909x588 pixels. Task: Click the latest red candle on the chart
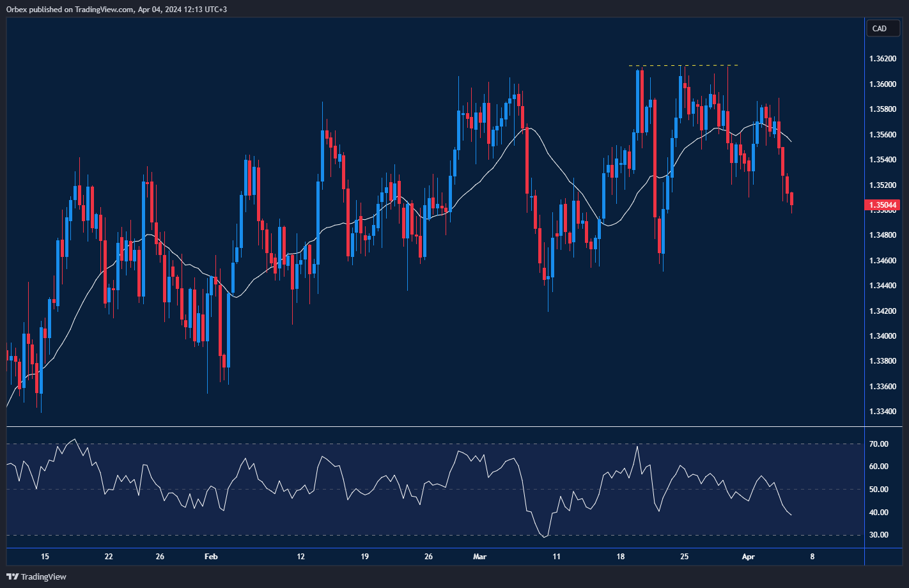tap(792, 199)
